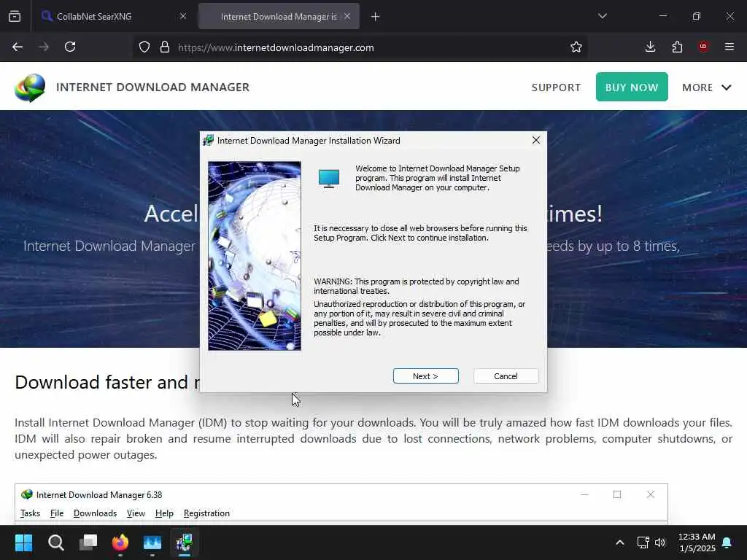
Task: List all tabs dropdown arrow
Action: [602, 16]
